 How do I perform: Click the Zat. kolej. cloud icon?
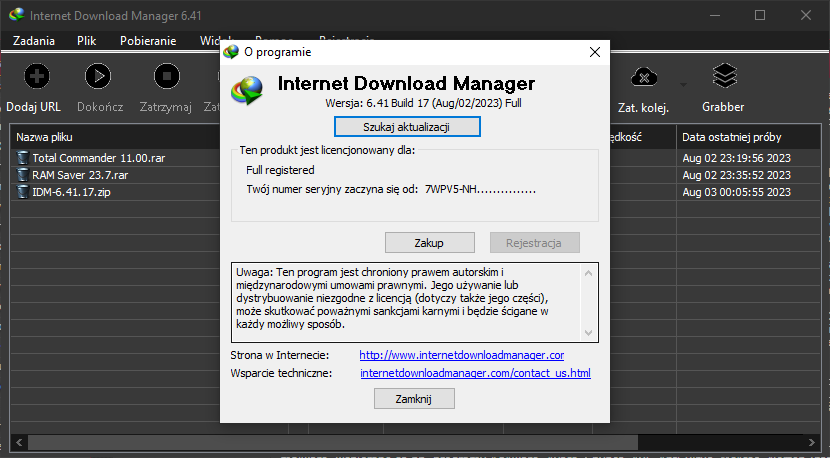tap(644, 77)
